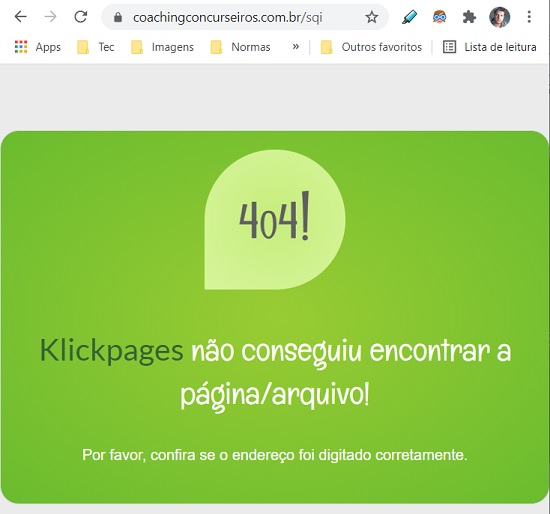Click the address bar URL
The width and height of the screenshot is (550, 514).
[228, 17]
